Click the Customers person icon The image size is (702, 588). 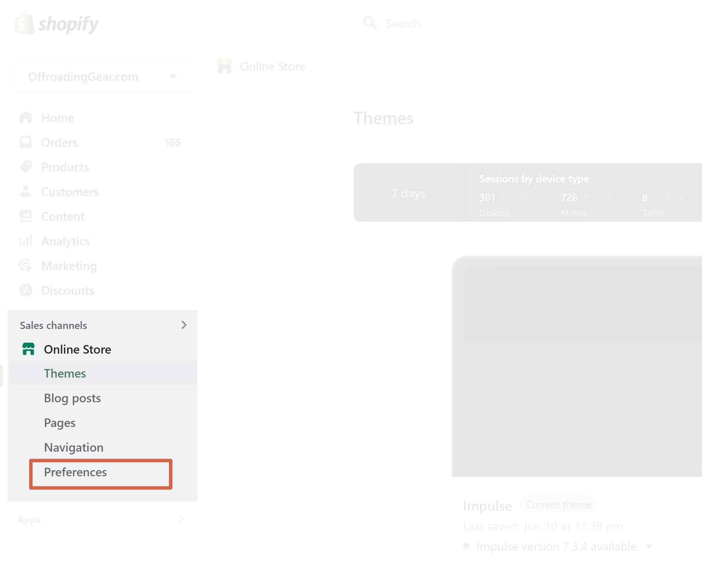(x=26, y=192)
